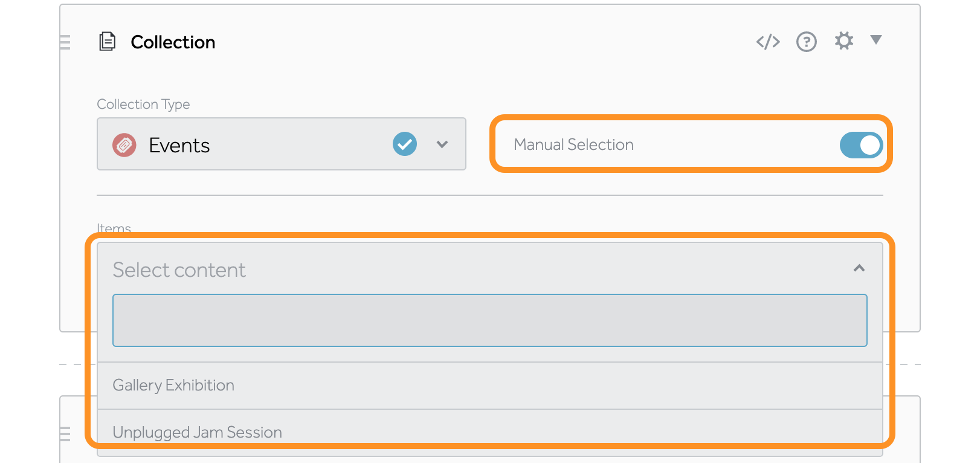Click the help question mark icon
The image size is (980, 463).
(x=806, y=42)
